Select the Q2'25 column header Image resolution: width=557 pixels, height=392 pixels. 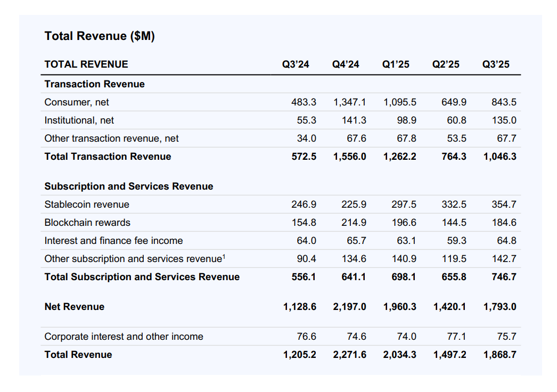click(x=446, y=64)
